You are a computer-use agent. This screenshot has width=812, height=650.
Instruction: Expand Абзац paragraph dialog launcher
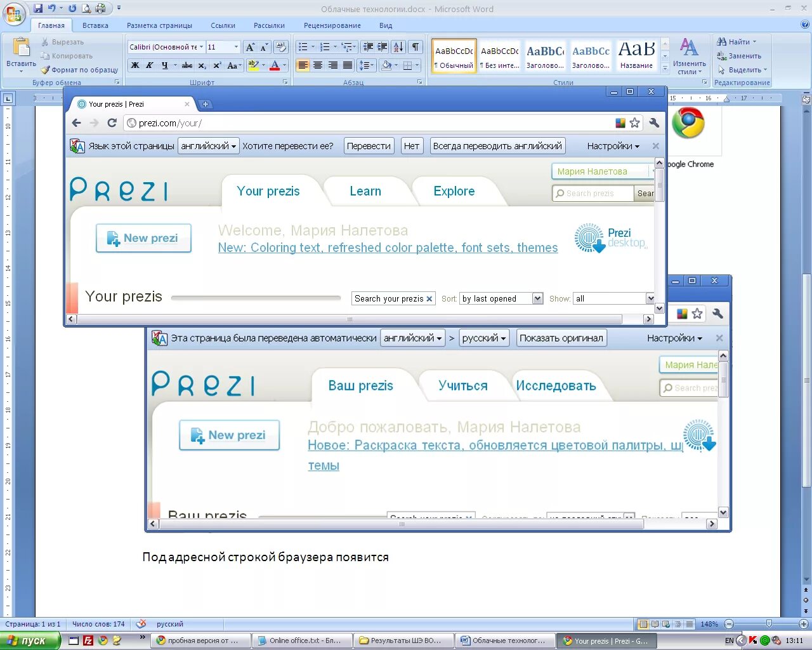[420, 83]
